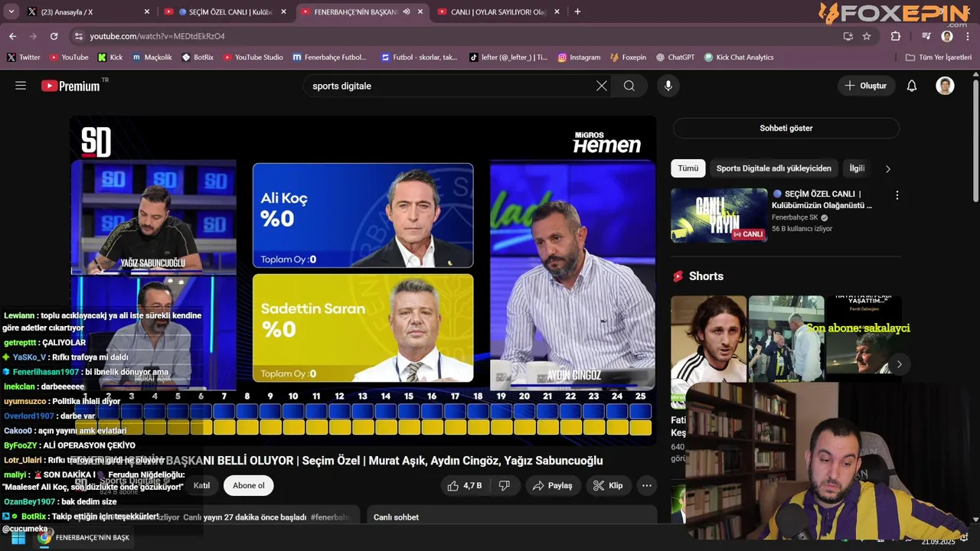Open a new browser tab

click(x=577, y=11)
